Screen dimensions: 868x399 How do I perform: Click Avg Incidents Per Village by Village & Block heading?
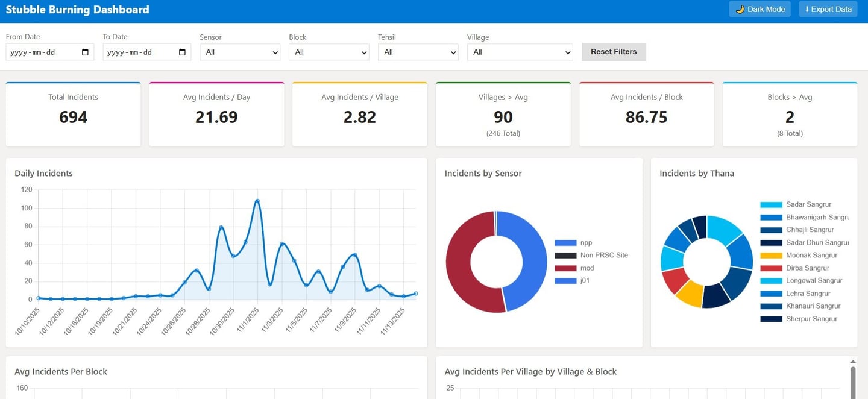531,372
